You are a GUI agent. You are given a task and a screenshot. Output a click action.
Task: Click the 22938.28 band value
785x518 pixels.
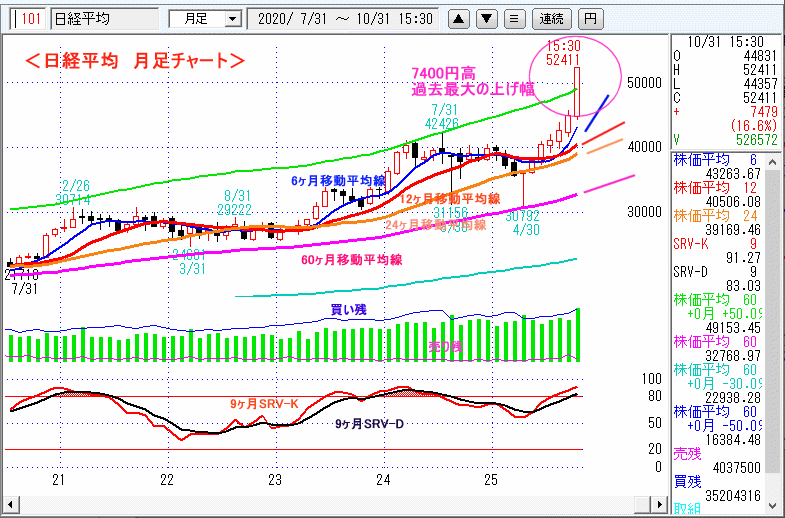733,398
